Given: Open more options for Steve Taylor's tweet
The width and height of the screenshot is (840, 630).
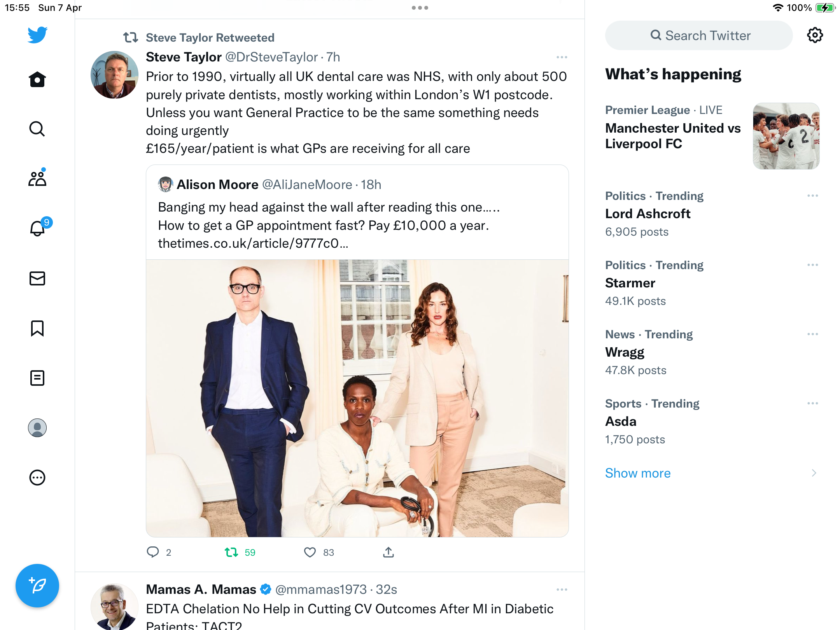Looking at the screenshot, I should pos(562,57).
